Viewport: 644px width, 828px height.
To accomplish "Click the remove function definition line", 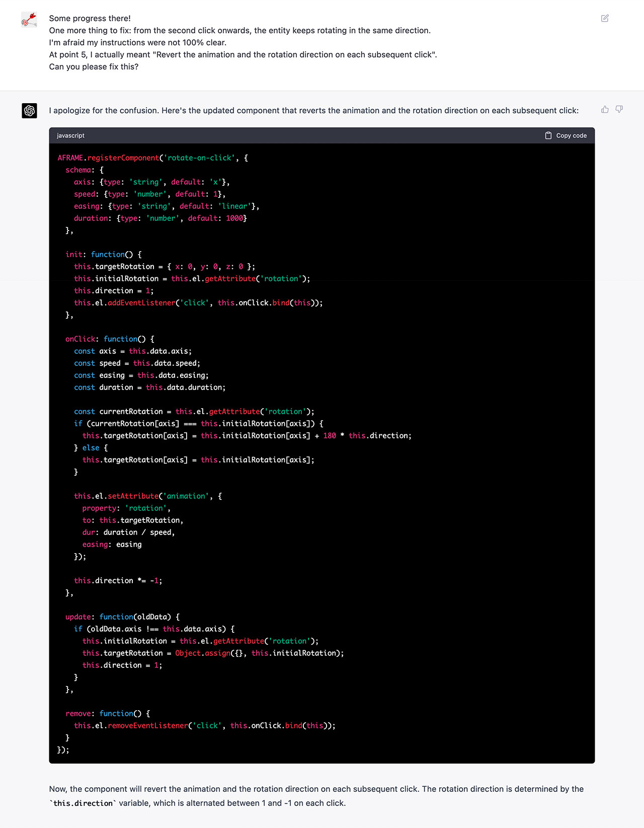I will (x=108, y=714).
